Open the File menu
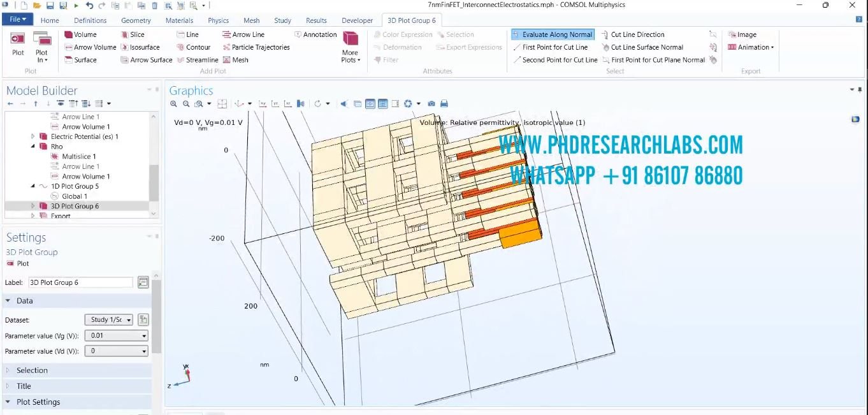Viewport: 868px width, 415px height. coord(17,20)
